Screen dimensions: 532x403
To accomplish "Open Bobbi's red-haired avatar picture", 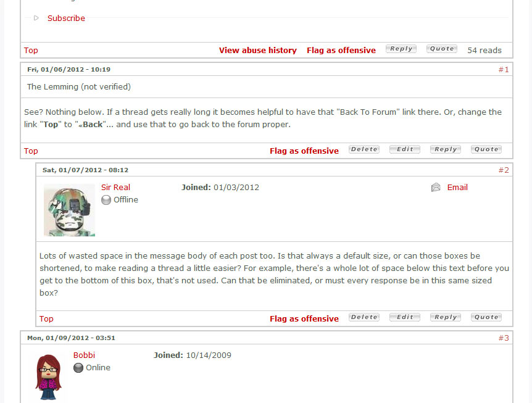I will pos(48,377).
